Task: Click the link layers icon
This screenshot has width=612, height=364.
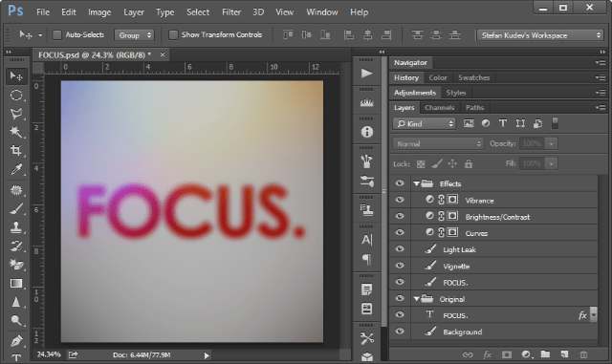Action: (468, 354)
